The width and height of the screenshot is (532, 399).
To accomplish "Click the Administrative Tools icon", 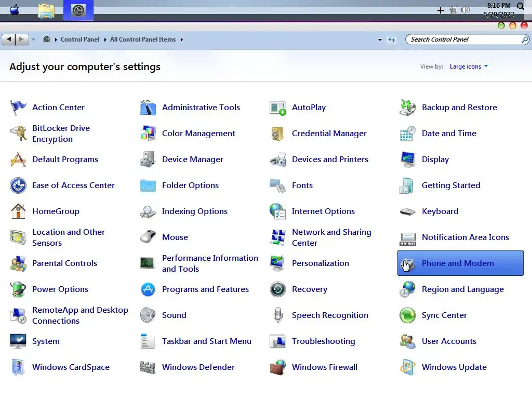I will (148, 108).
